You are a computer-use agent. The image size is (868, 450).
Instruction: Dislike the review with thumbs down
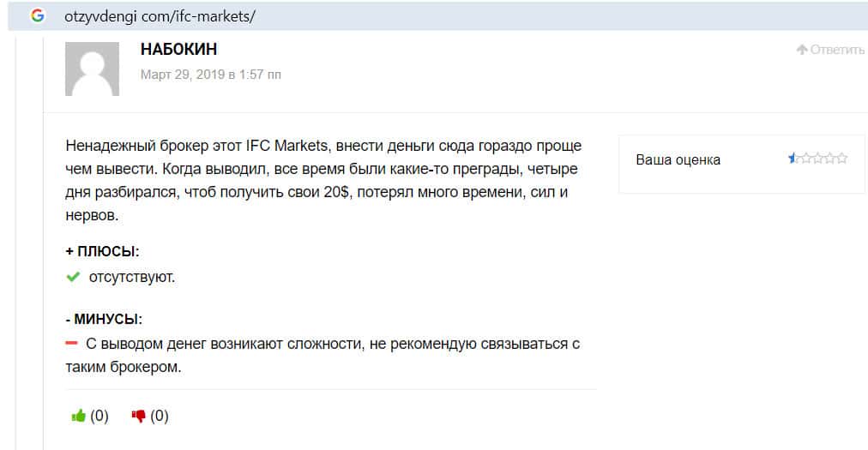(x=138, y=416)
